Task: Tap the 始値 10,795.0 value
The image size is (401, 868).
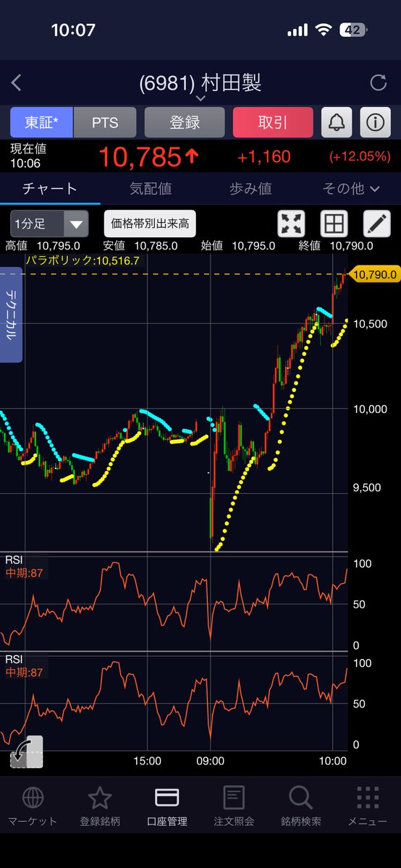Action: [x=254, y=246]
